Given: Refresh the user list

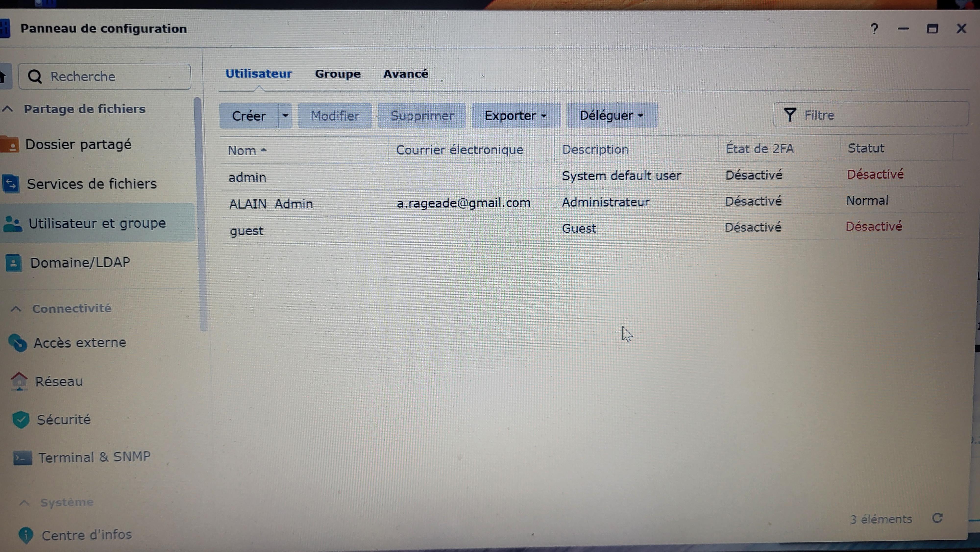Looking at the screenshot, I should [x=937, y=518].
